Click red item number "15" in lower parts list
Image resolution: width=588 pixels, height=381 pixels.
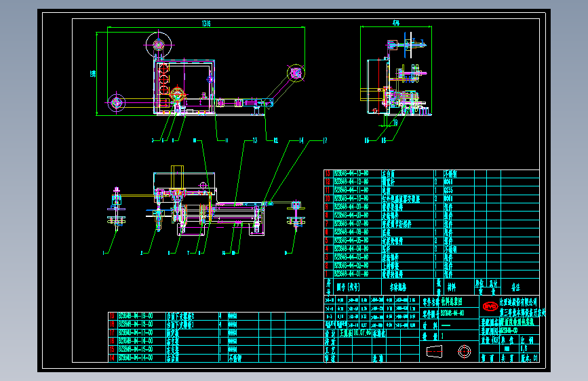112,350
